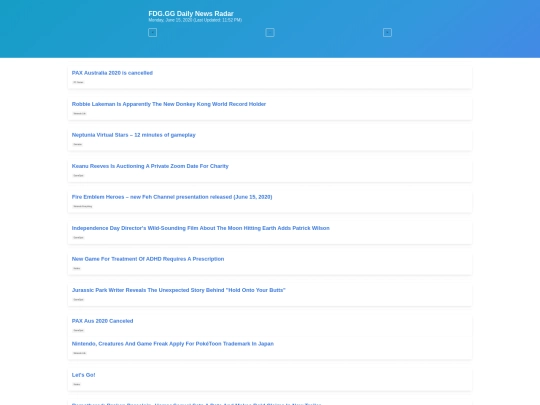Open Keanu Reeves Zoom Date charity article

[150, 166]
